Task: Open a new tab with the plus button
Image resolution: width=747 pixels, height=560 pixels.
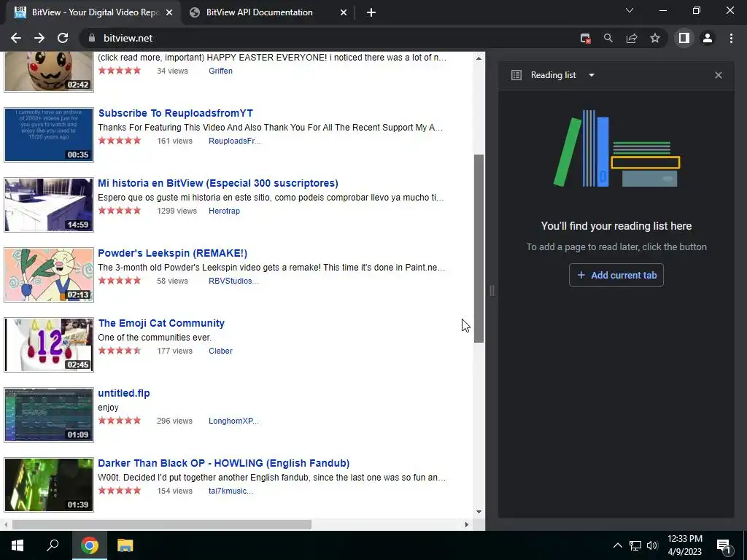Action: [x=371, y=12]
